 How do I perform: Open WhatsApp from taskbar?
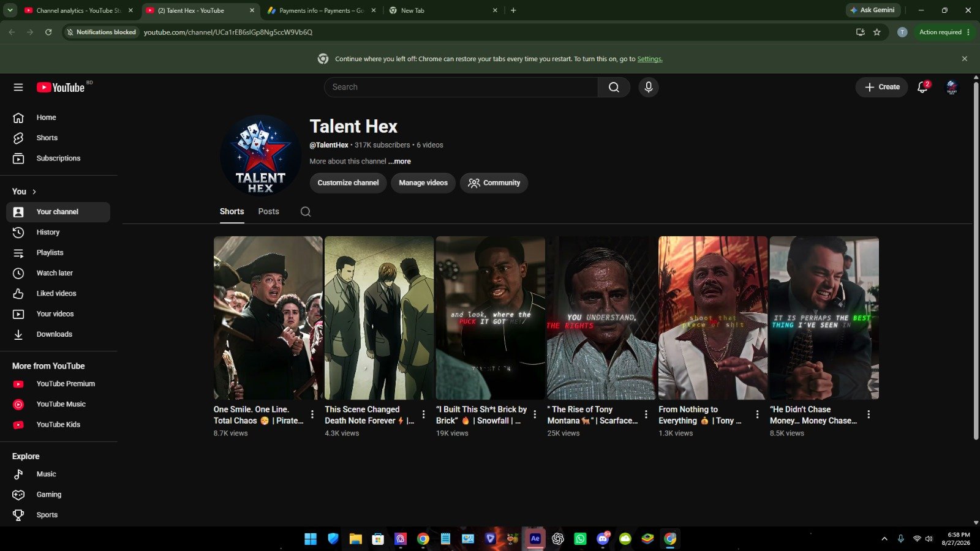[x=580, y=539]
